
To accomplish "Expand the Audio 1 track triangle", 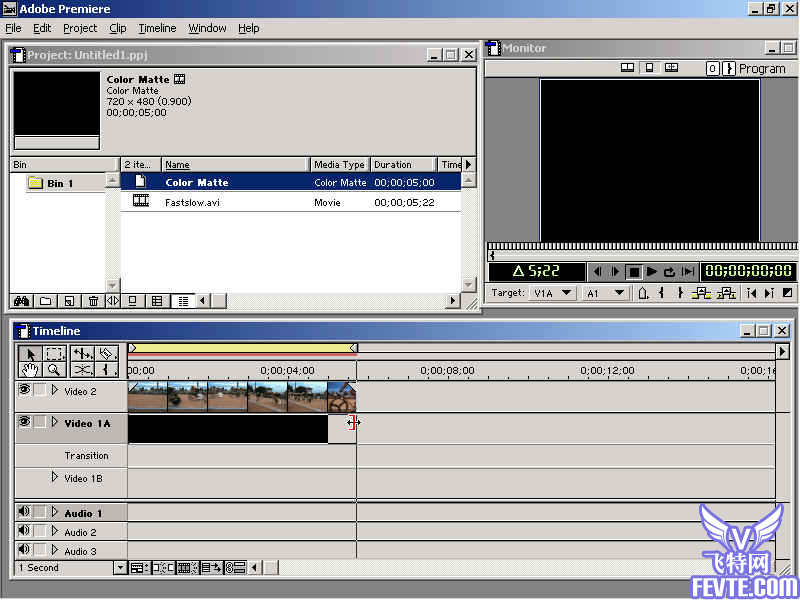I will [x=55, y=512].
